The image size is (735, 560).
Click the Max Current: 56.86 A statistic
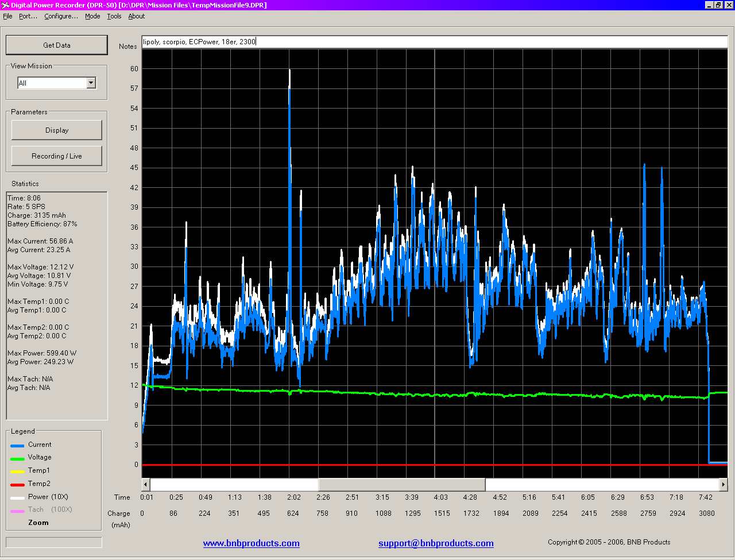40,241
